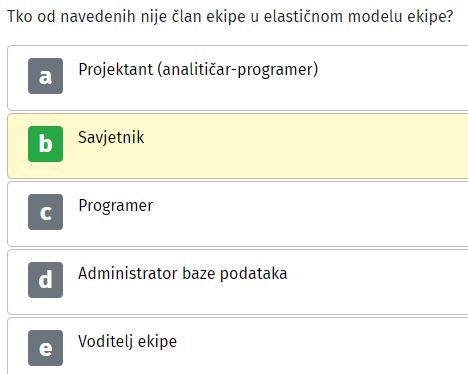Click the word "Tko" starting the question
Screen dimensions: 468x374
point(20,16)
